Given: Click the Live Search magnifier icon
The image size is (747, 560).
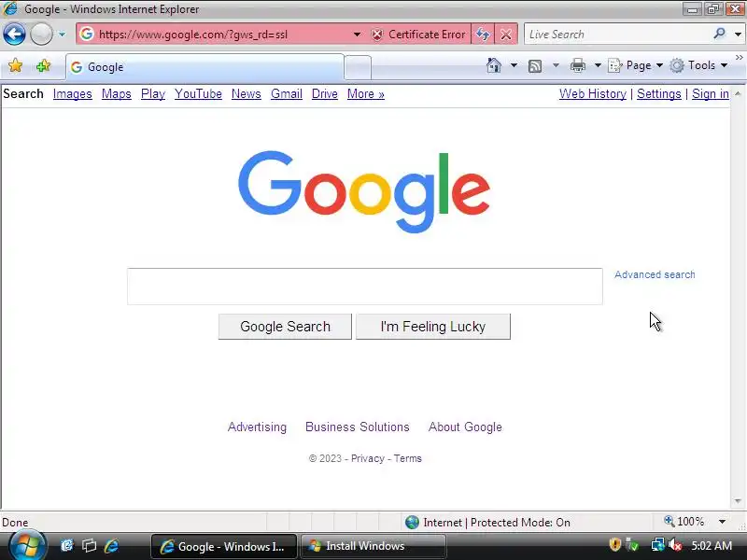Looking at the screenshot, I should click(x=719, y=34).
